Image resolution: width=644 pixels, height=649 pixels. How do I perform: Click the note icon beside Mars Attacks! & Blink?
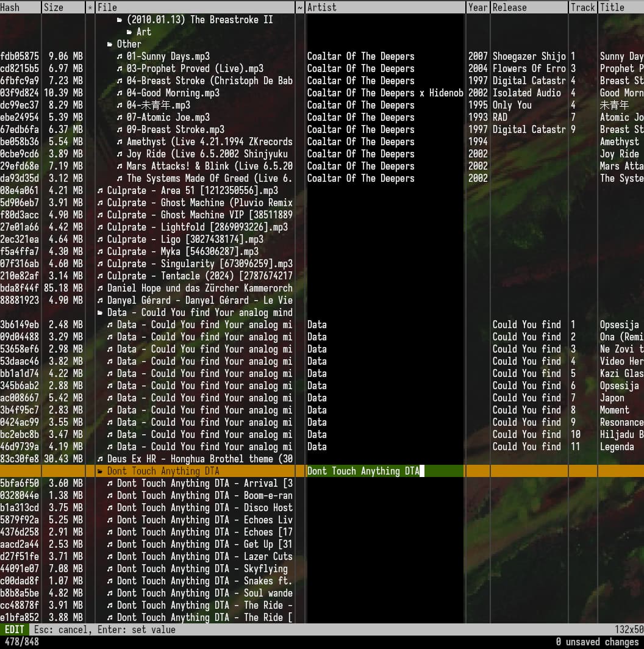pyautogui.click(x=120, y=167)
